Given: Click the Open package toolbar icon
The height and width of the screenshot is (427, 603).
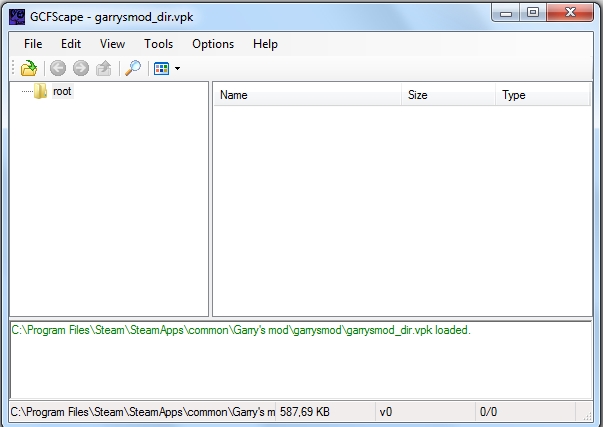Looking at the screenshot, I should point(29,68).
